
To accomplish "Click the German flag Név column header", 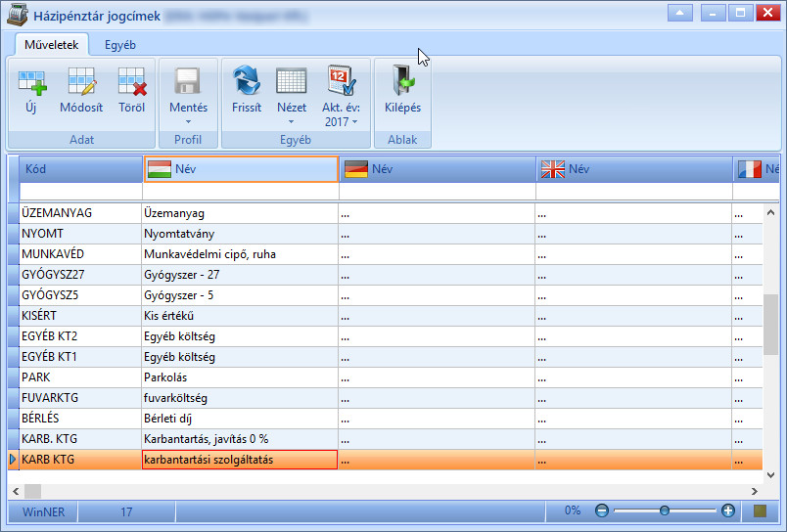I will (438, 169).
